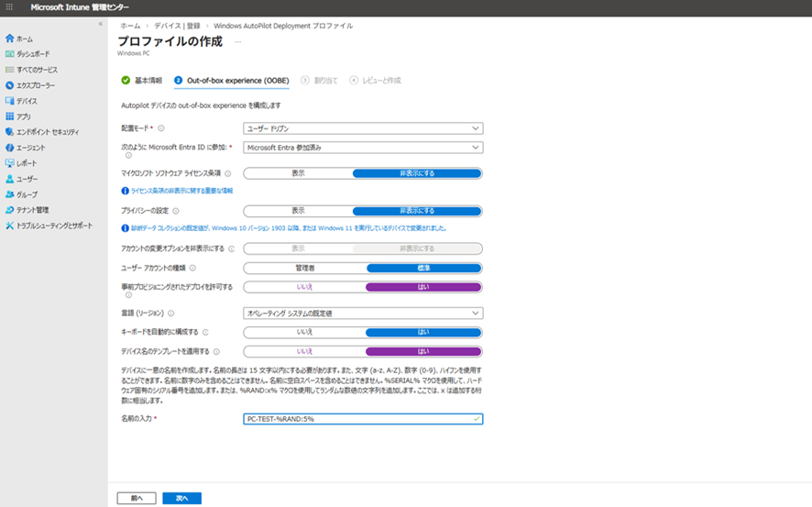Collapse the sidebar with the chevron
Screen dimensions: 812x507
click(x=100, y=24)
